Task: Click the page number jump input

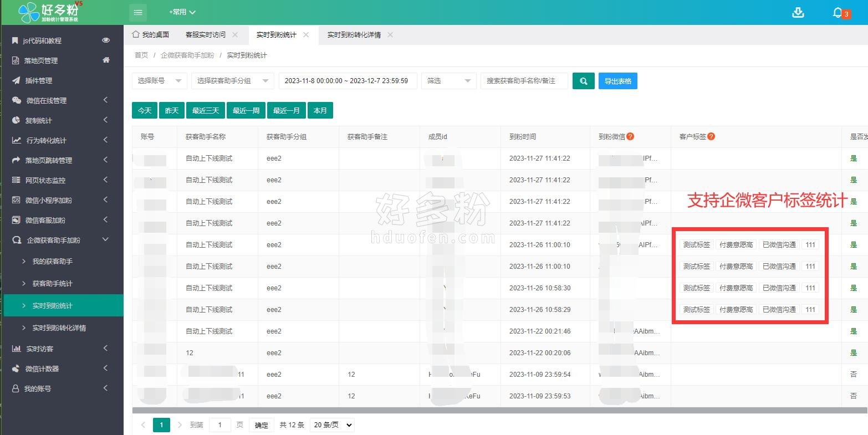Action: [x=220, y=425]
